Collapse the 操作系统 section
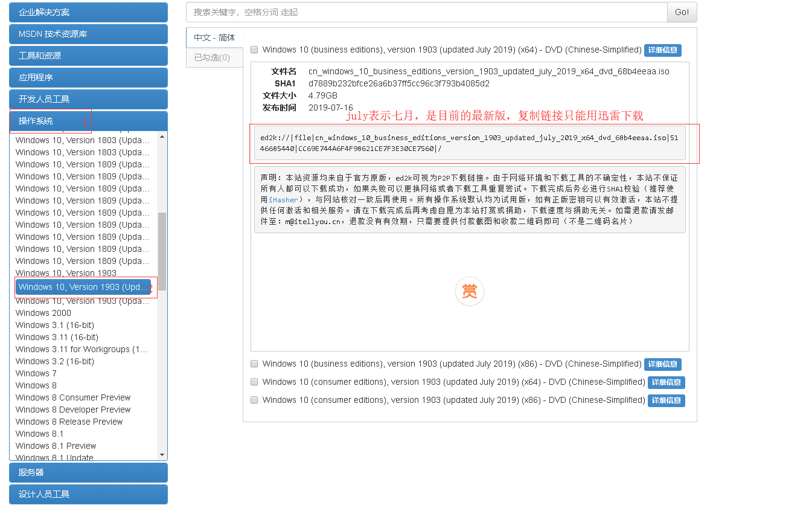This screenshot has height=511, width=812. (x=88, y=121)
